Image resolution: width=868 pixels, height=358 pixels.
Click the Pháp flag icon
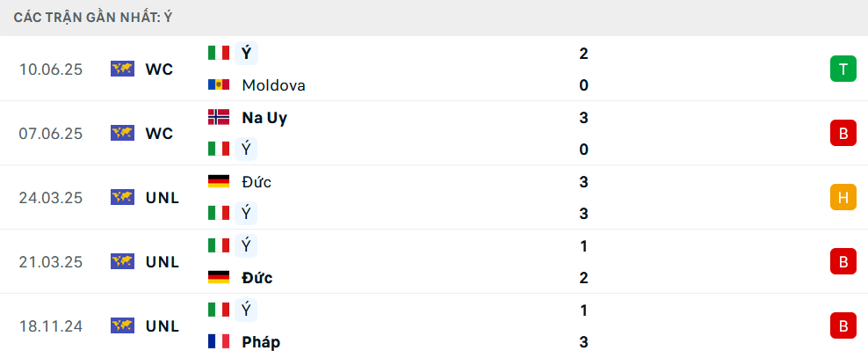pos(219,341)
